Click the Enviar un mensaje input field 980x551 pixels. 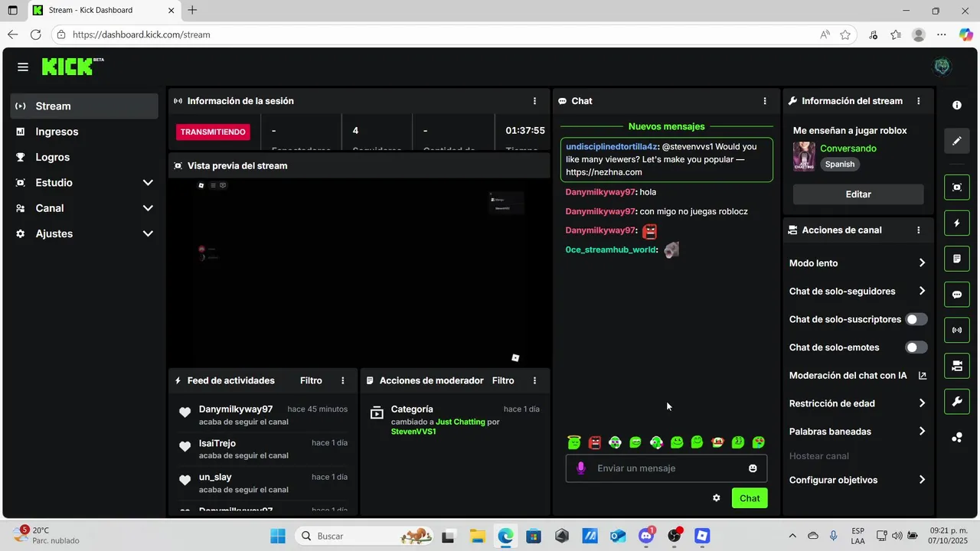pyautogui.click(x=667, y=468)
